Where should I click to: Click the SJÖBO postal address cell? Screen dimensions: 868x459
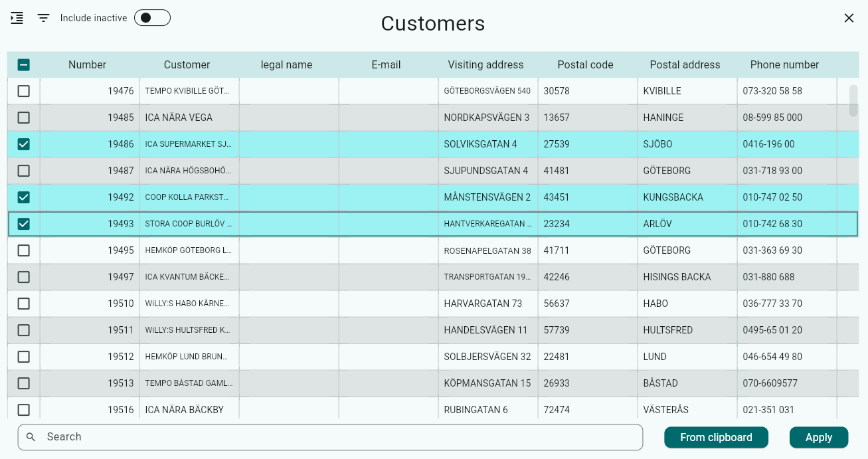coord(687,144)
